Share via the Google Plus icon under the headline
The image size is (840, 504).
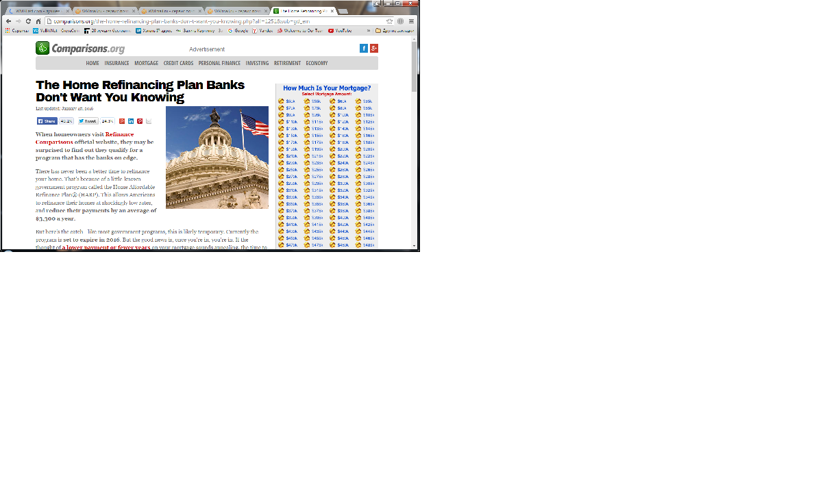pos(122,121)
